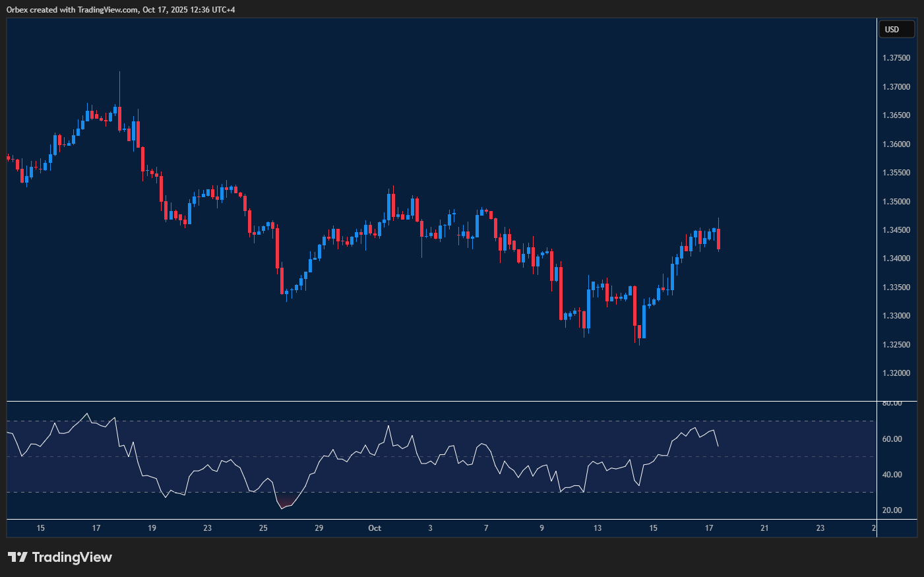Click the 1.32000 price scale label
The width and height of the screenshot is (924, 577).
pyautogui.click(x=896, y=373)
